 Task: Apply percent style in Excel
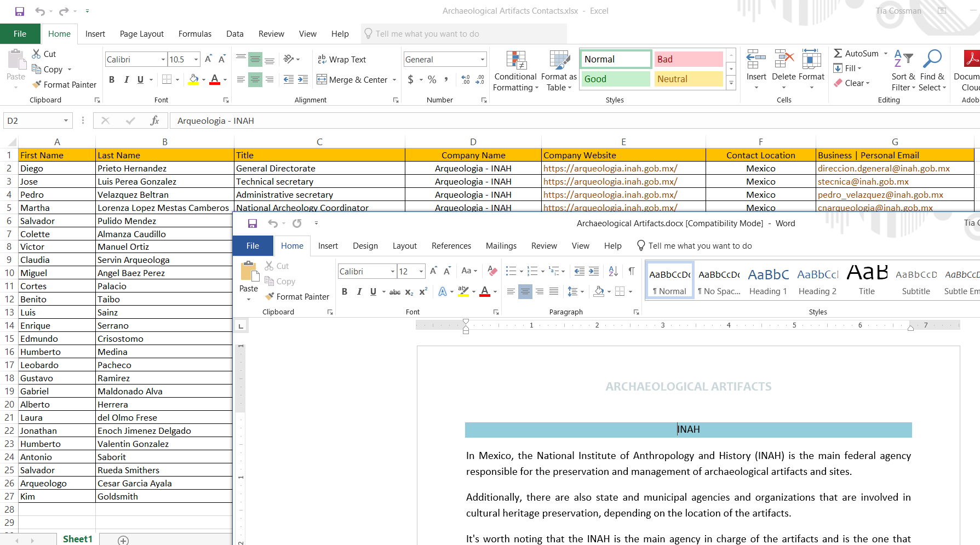point(432,79)
